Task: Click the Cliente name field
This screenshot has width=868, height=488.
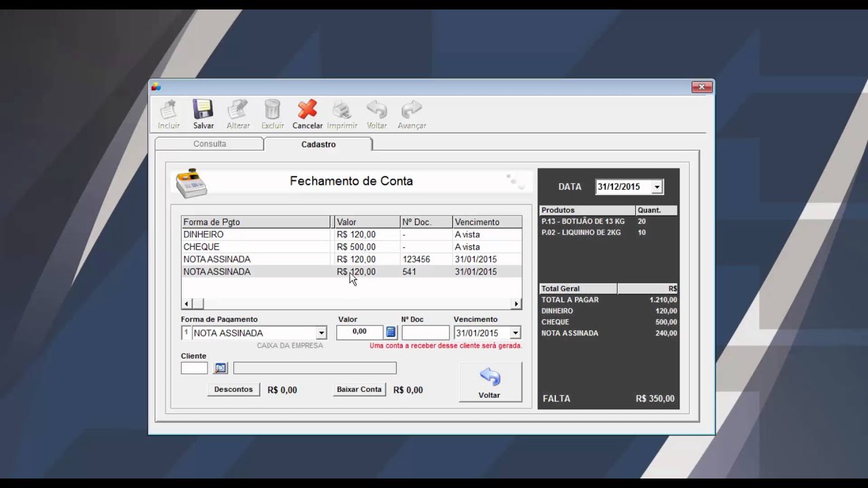Action: point(315,368)
